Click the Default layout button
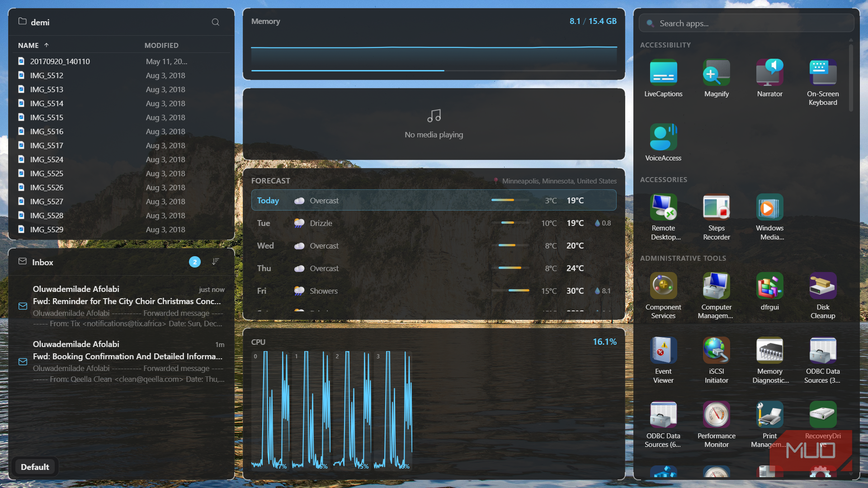 tap(35, 467)
